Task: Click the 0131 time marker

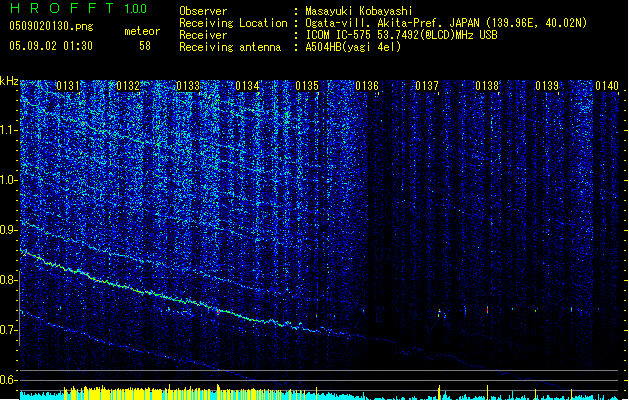Action: pyautogui.click(x=68, y=86)
